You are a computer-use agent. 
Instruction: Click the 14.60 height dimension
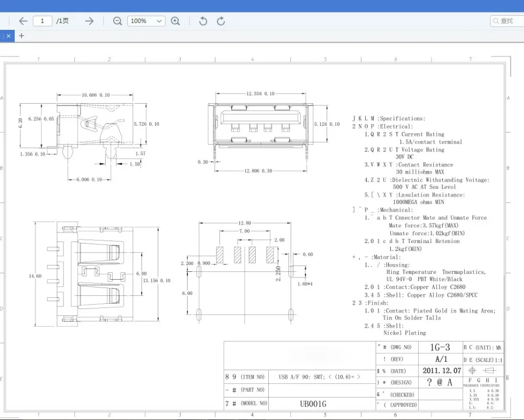coord(35,276)
